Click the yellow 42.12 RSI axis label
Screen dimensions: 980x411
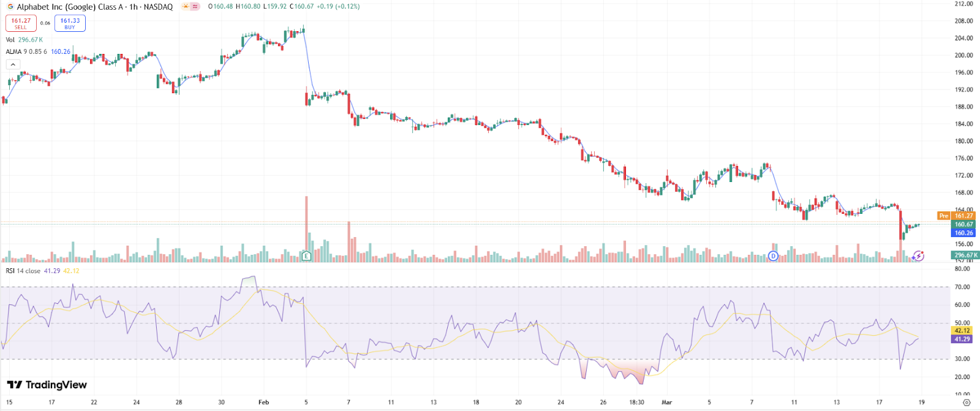pos(962,330)
